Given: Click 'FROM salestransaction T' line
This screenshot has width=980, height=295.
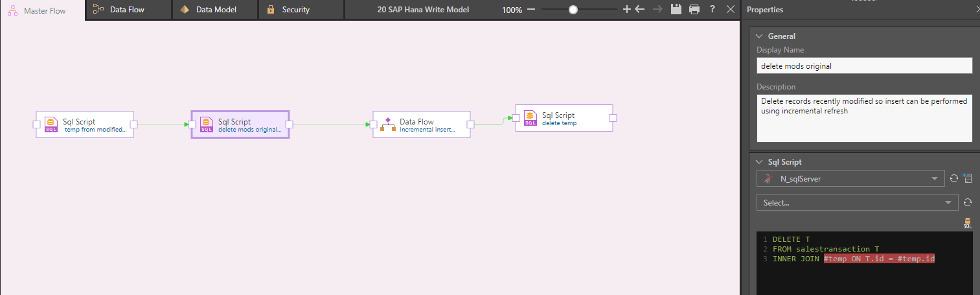Looking at the screenshot, I should tap(826, 249).
